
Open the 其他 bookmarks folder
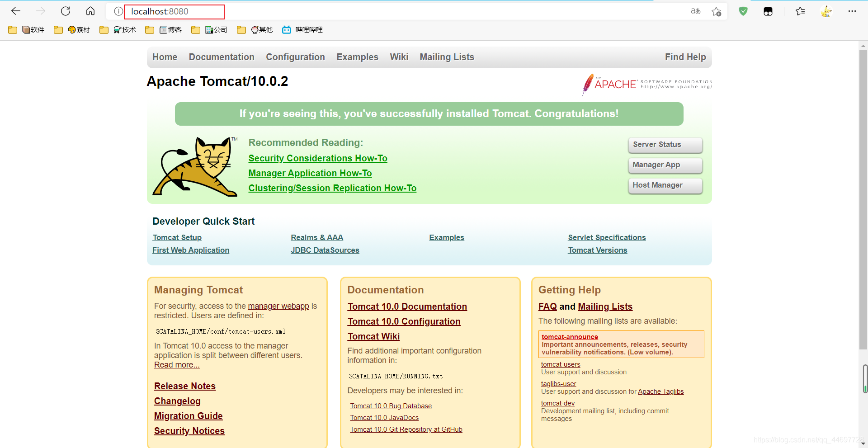[255, 30]
